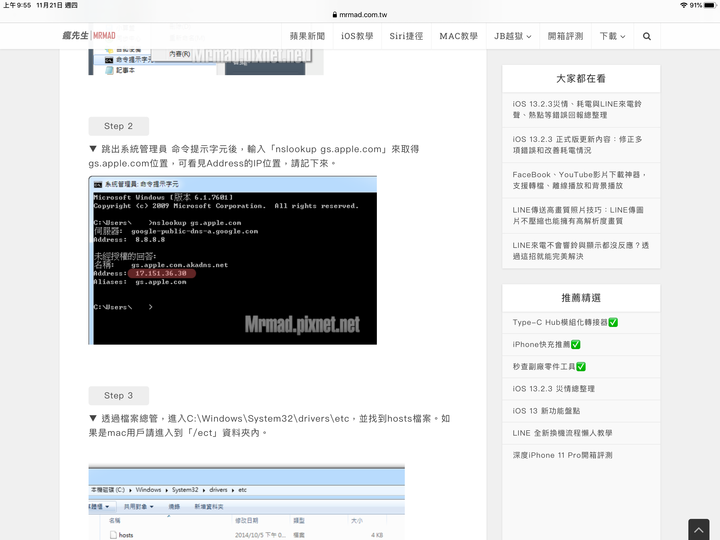Tap the scroll-to-top arrow button

[698, 529]
